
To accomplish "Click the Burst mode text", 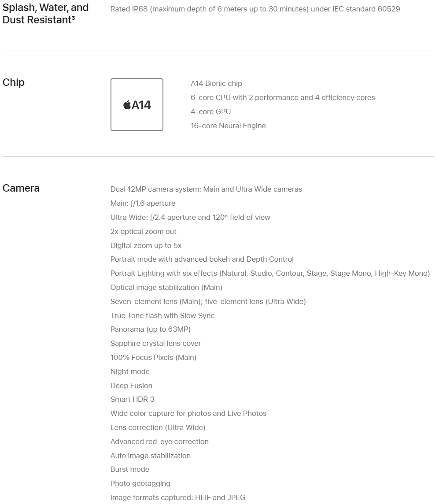I will 129,469.
